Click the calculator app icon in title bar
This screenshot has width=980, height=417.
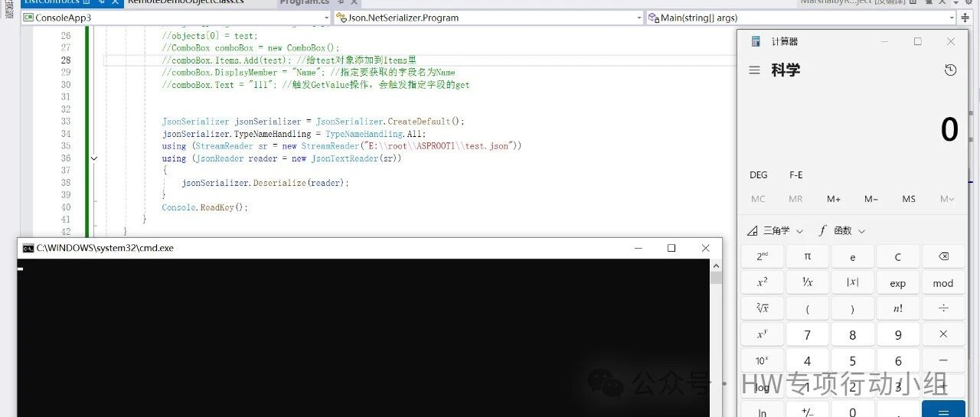coord(756,41)
